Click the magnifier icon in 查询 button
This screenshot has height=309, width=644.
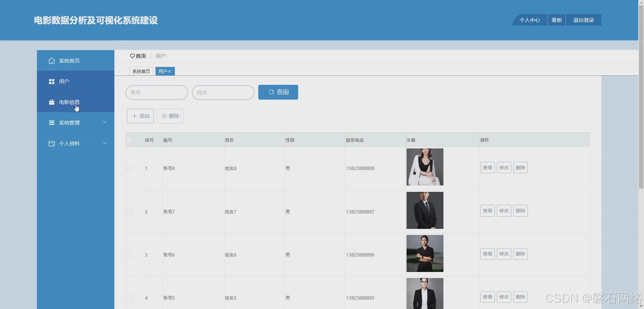click(271, 92)
